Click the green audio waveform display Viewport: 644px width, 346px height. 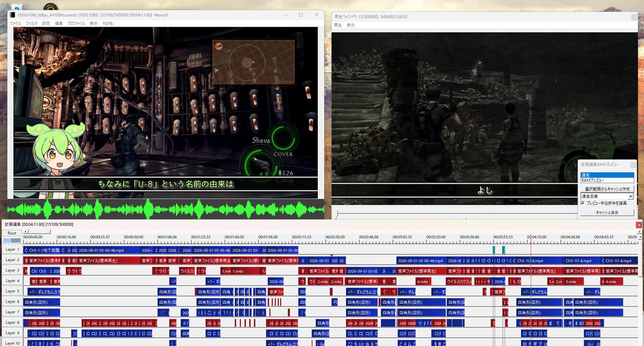pos(165,208)
